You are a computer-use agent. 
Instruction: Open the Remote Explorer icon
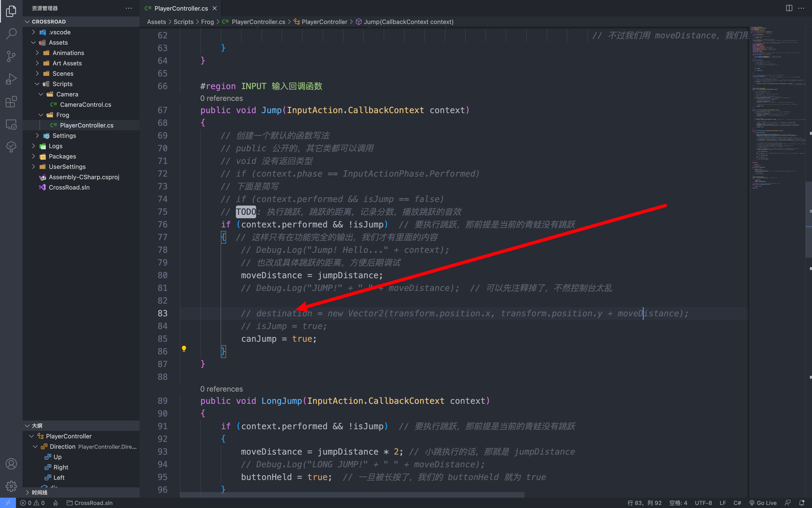click(11, 124)
